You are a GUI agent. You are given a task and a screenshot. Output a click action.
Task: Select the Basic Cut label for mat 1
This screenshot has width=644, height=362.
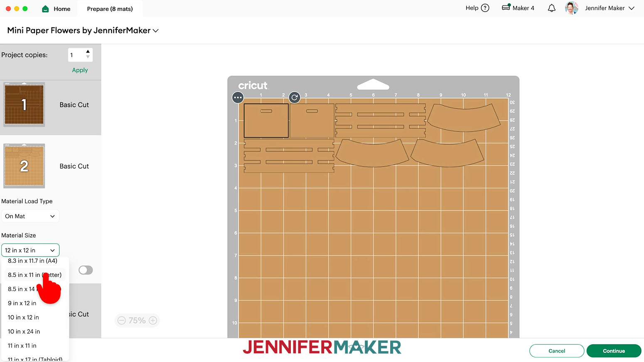point(74,105)
